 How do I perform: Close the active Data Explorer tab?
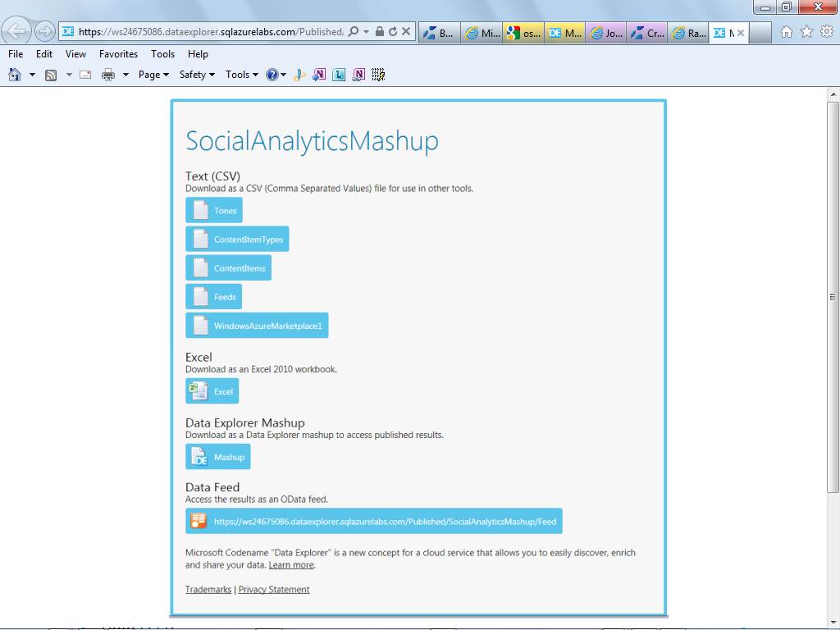click(x=741, y=33)
